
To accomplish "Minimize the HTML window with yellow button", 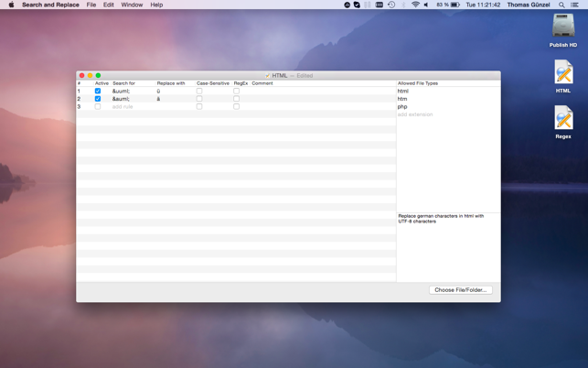I will (90, 75).
